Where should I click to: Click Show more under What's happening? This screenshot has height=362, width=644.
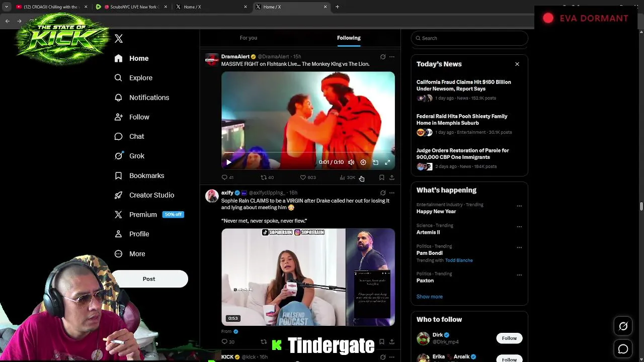(430, 297)
